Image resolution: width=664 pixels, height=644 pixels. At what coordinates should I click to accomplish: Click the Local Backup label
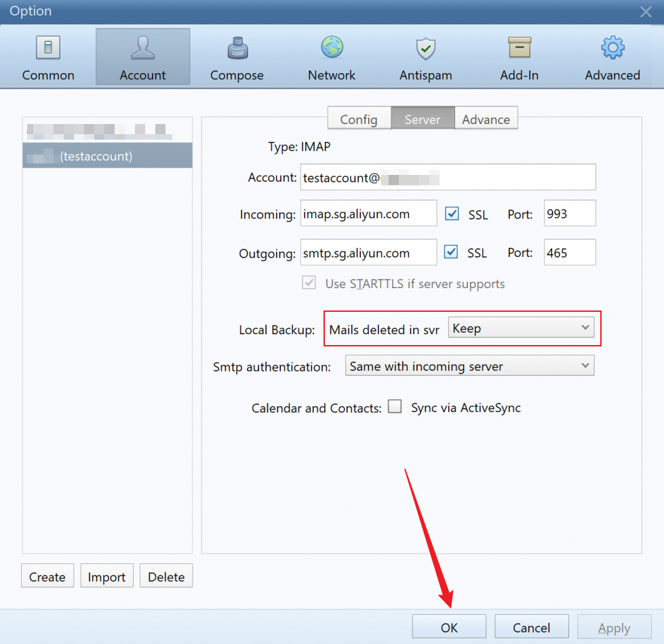(x=277, y=329)
